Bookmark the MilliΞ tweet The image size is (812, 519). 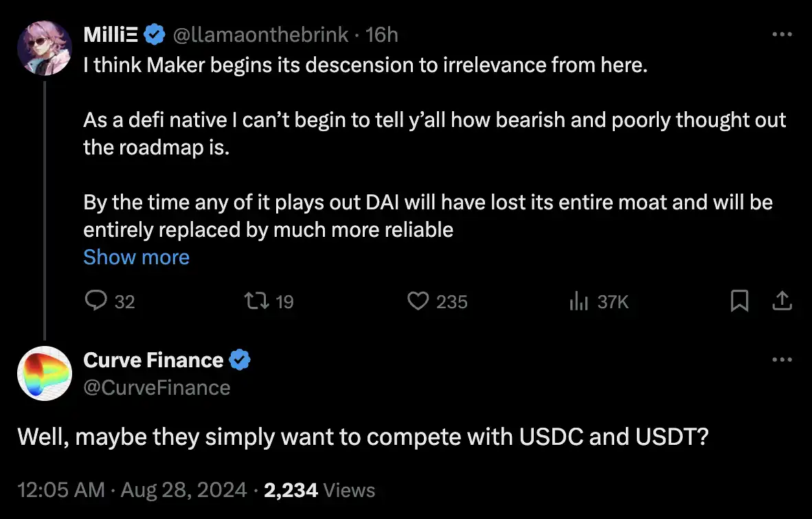pyautogui.click(x=739, y=301)
